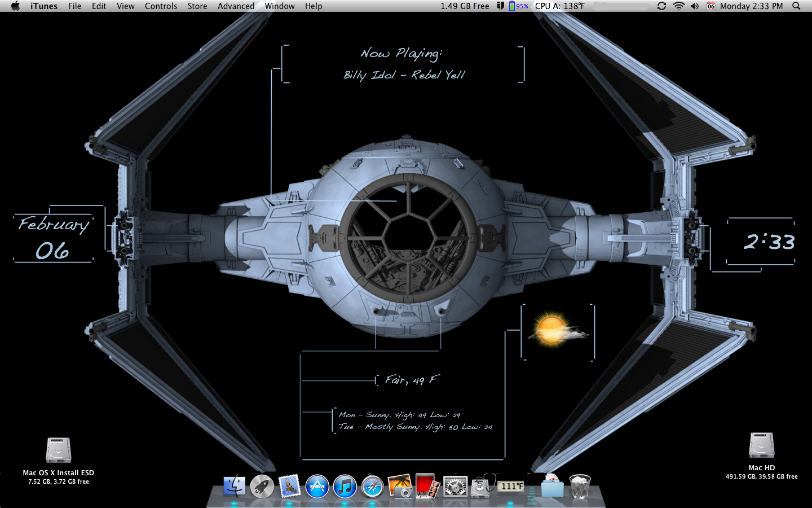Open the documents folder stack in Dock

(x=552, y=486)
